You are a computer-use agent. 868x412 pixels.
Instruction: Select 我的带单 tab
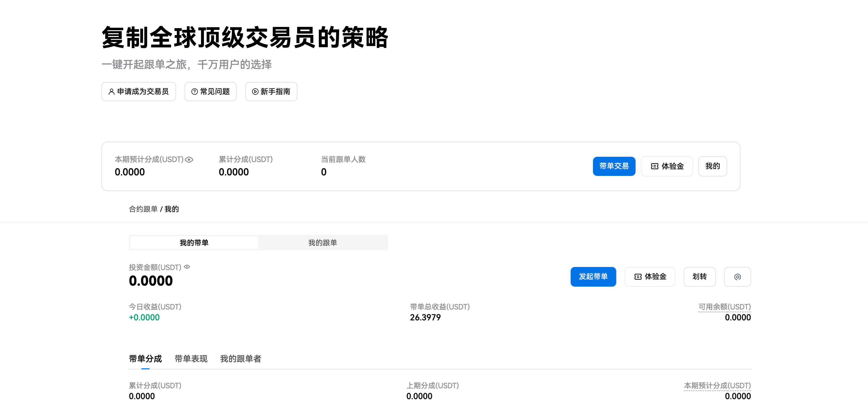[194, 242]
